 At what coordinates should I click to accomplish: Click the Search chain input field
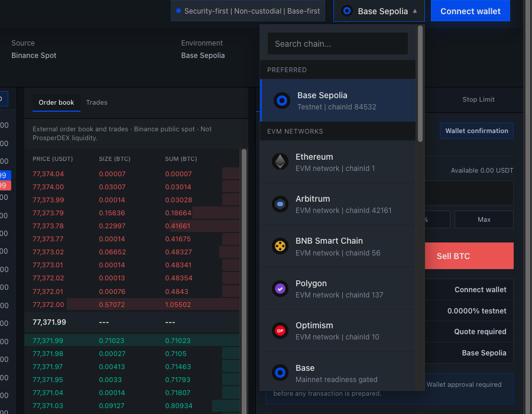[x=338, y=43]
